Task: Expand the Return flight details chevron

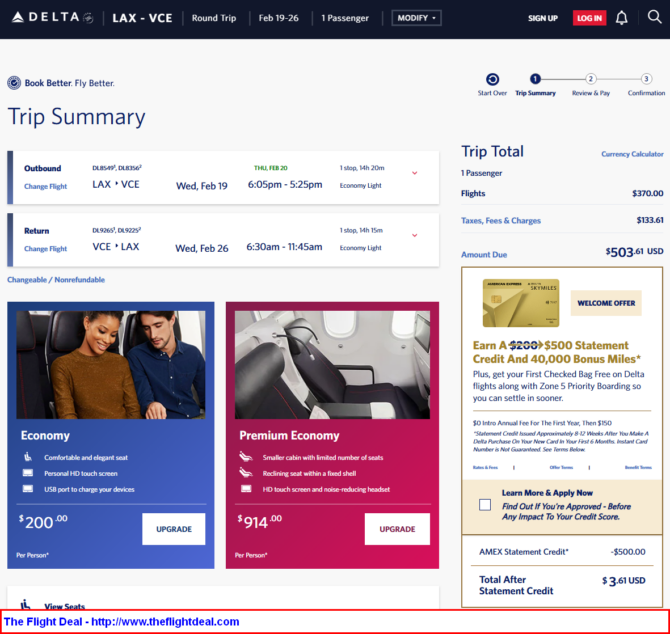Action: pos(414,235)
